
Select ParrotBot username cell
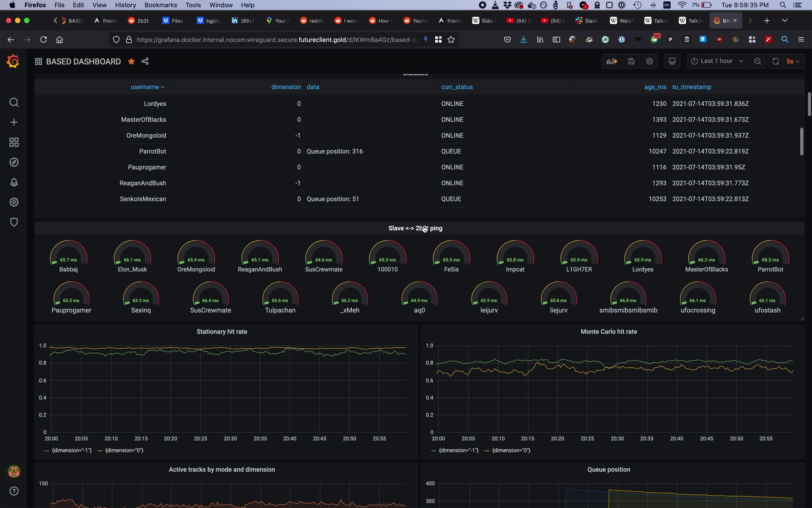click(x=153, y=152)
